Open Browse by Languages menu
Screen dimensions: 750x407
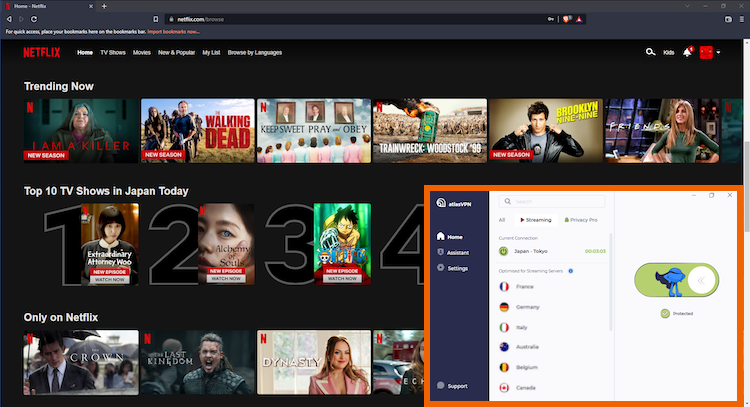click(x=254, y=53)
